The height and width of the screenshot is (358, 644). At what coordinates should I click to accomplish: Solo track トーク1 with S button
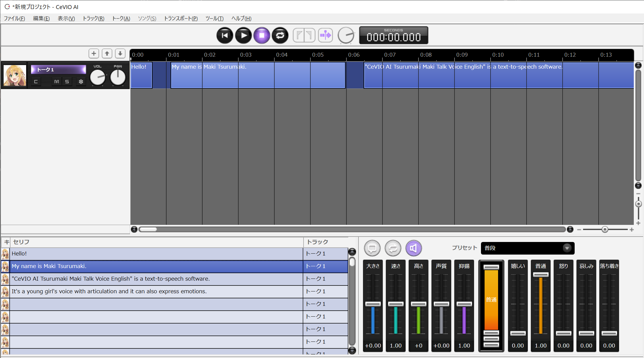67,82
